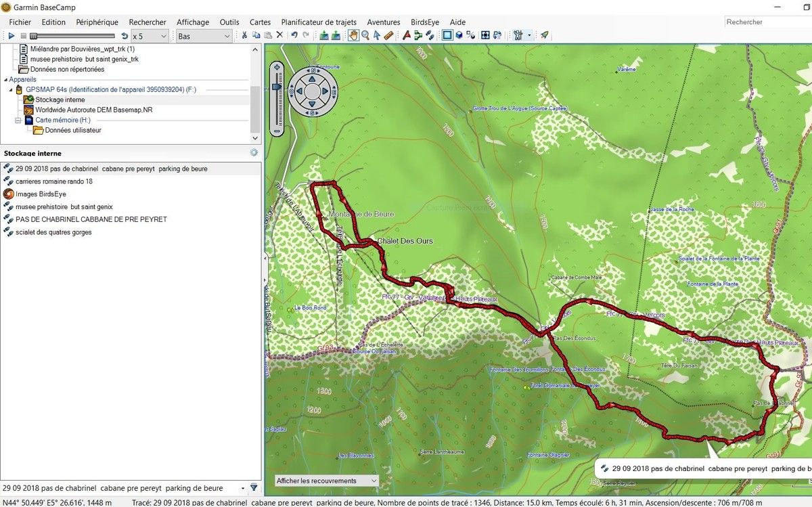The image size is (812, 507).
Task: Open the BirdsEye menu
Action: (x=425, y=22)
